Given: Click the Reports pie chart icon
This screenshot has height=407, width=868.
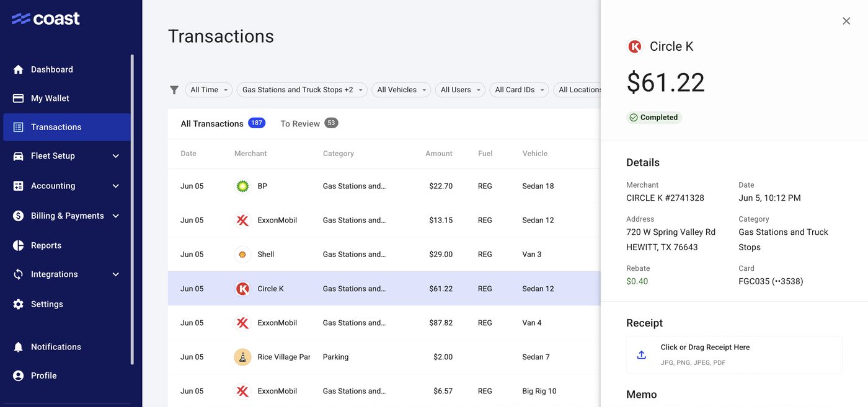Looking at the screenshot, I should click(19, 245).
